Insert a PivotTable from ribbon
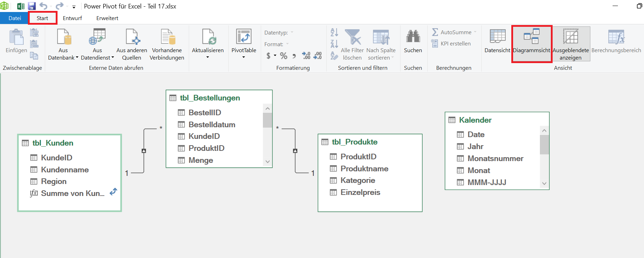 click(x=243, y=37)
